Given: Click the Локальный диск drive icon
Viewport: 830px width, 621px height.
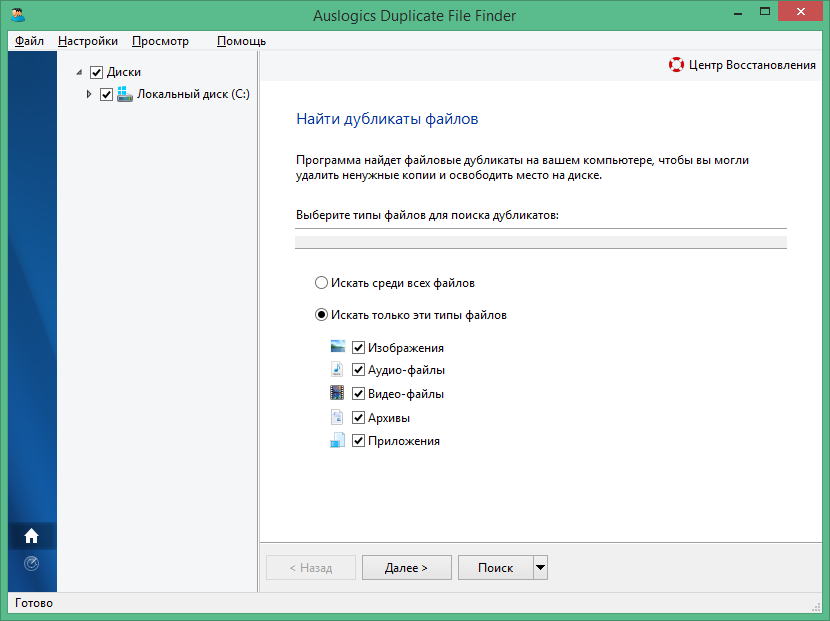Looking at the screenshot, I should point(123,94).
